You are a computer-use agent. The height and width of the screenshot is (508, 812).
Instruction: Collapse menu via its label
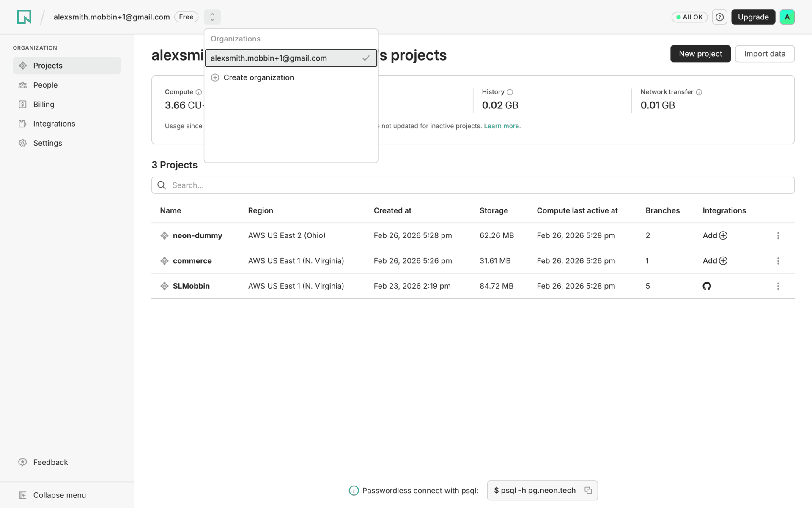[60, 495]
